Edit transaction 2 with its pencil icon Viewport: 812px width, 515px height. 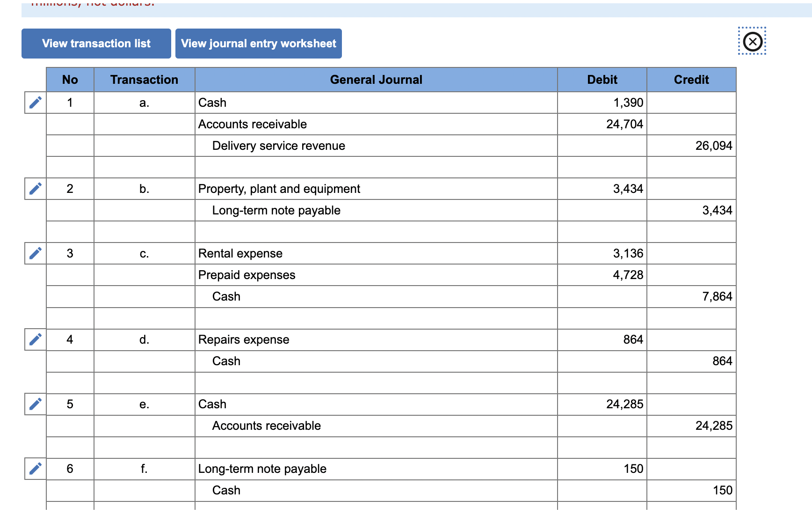35,189
